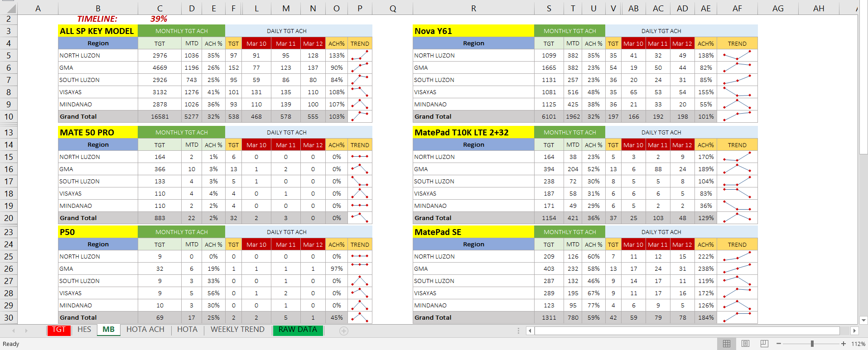Viewport: 868px width, 350px height.
Task: Switch to Page Layout view
Action: point(746,344)
